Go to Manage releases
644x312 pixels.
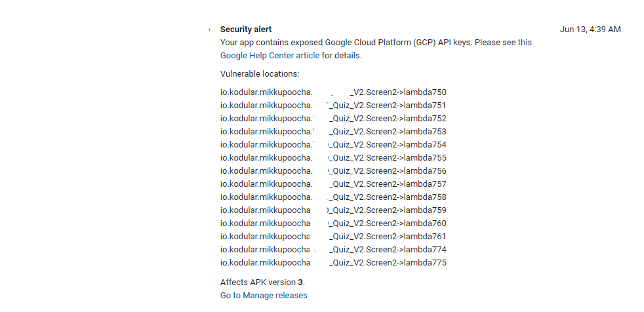pyautogui.click(x=264, y=296)
